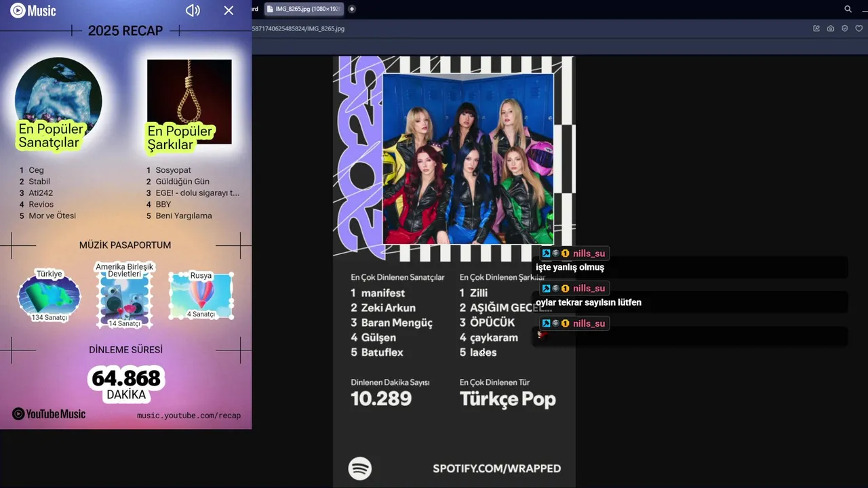Viewport: 868px width, 488px height.
Task: Click chat message 'işte yanlış olmuş'
Action: (x=570, y=268)
